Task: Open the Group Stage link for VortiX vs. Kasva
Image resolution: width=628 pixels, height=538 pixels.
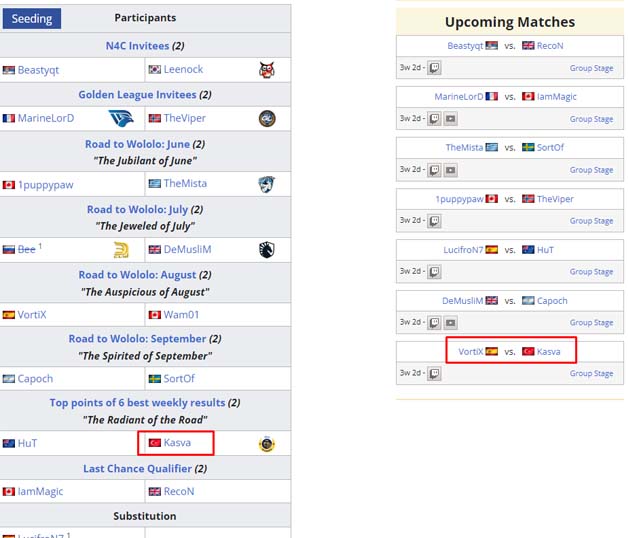Action: tap(592, 373)
